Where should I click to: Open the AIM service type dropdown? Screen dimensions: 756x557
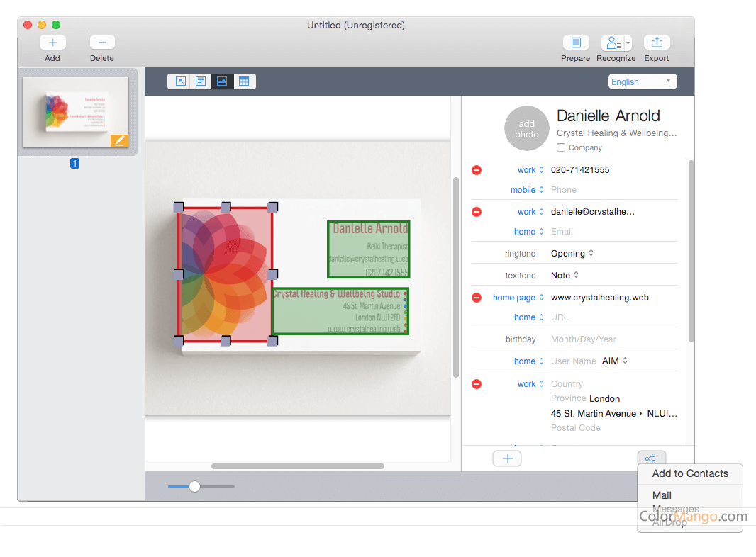coord(615,361)
